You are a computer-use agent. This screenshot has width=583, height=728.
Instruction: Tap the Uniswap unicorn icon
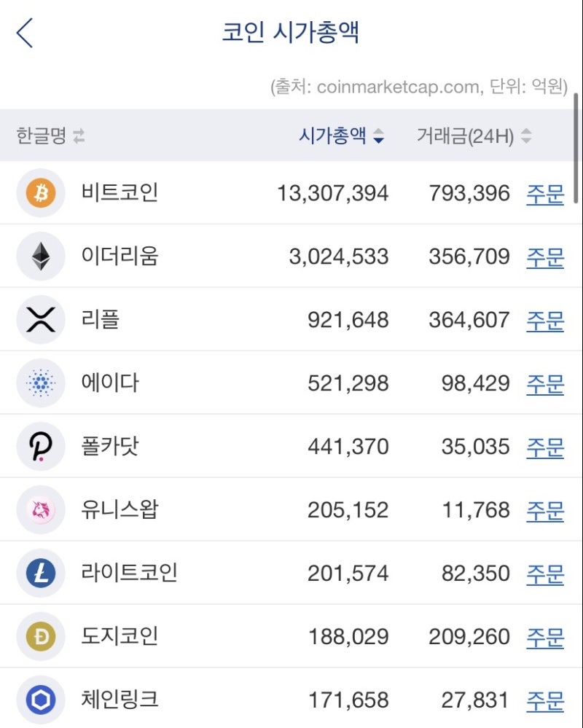(41, 510)
